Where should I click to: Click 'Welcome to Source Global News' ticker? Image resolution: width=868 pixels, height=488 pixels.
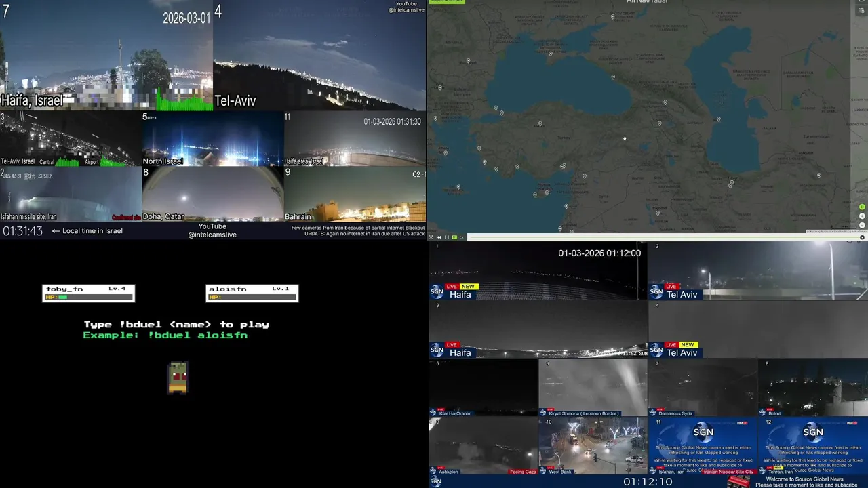click(804, 479)
